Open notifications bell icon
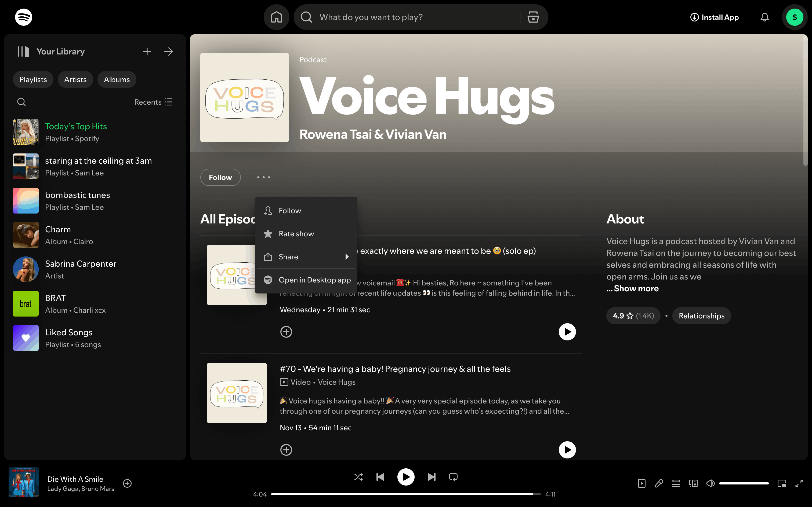Screen dimensions: 812x507 (x=764, y=17)
